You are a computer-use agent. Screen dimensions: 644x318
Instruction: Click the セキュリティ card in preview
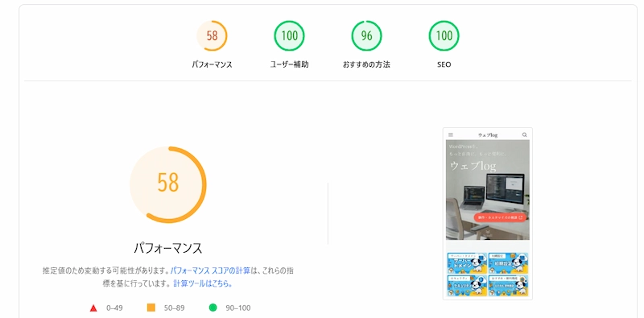tap(467, 286)
